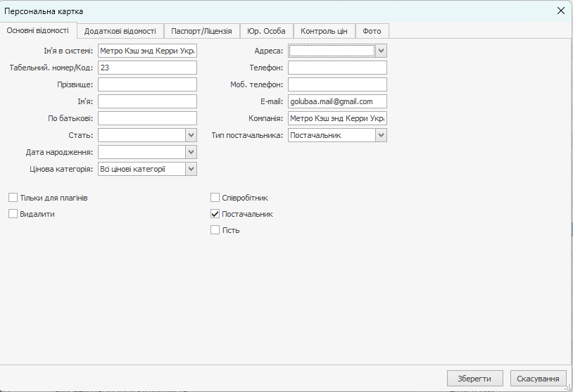This screenshot has height=392, width=573.
Task: Open the Паспорт/Ліцензія tab
Action: [201, 31]
